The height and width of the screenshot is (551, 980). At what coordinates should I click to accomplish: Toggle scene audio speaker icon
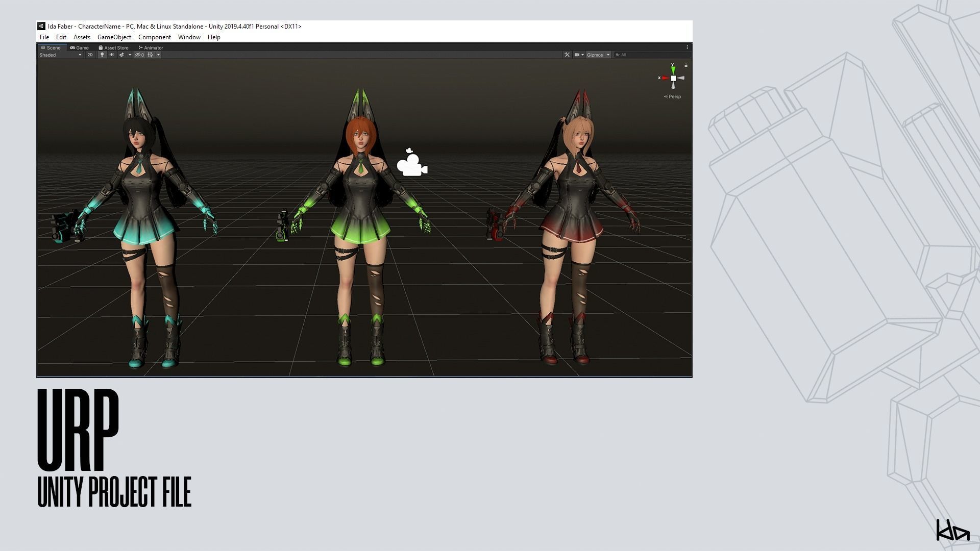pyautogui.click(x=112, y=55)
